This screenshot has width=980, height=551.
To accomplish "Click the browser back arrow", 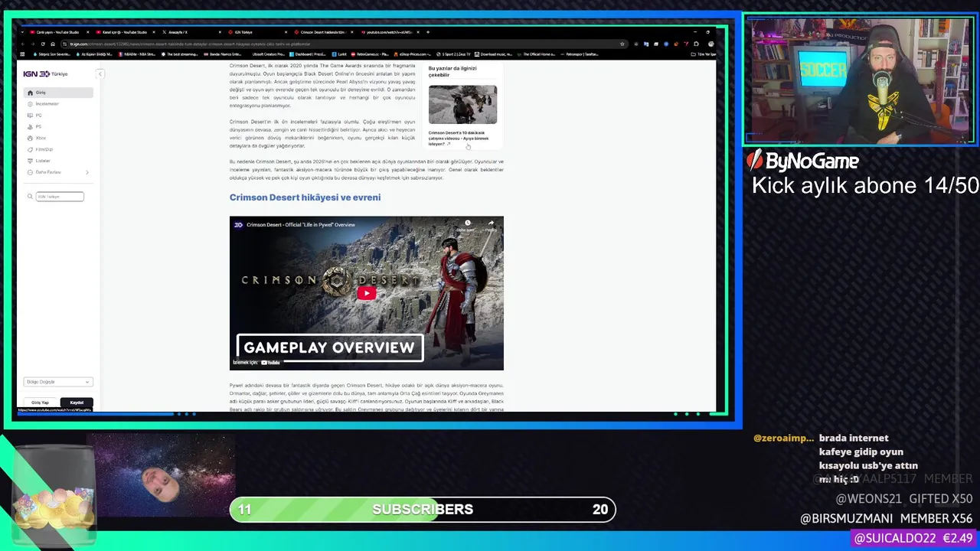I will 24,44.
